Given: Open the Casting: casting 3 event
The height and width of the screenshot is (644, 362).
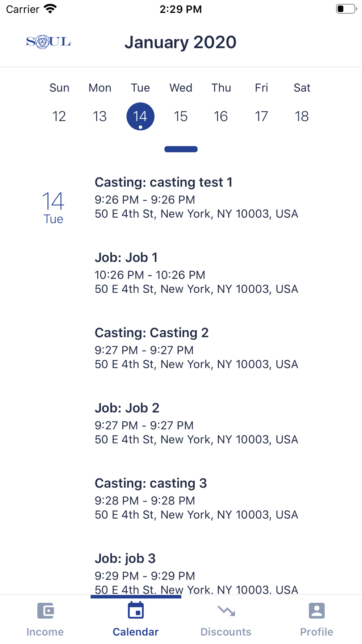Looking at the screenshot, I should (197, 499).
